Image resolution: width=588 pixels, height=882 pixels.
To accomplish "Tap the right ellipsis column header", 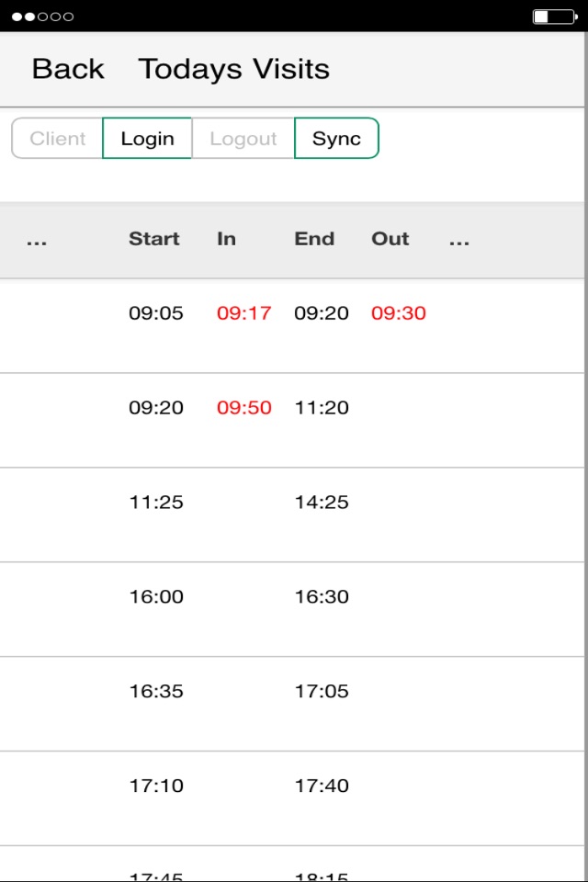I will click(x=459, y=240).
